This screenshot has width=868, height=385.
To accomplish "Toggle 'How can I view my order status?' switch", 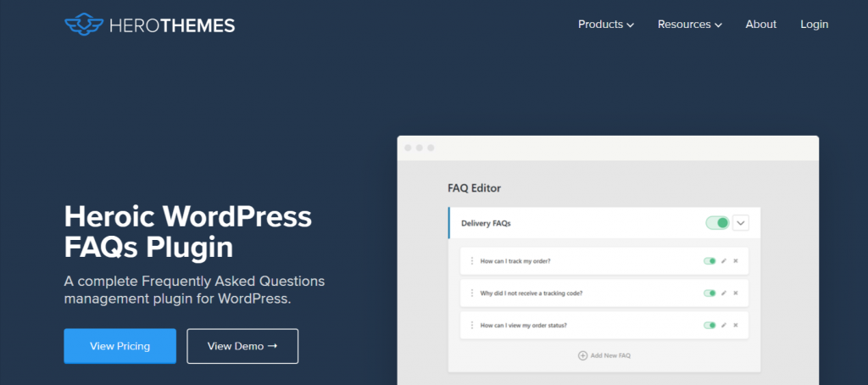I will point(709,325).
